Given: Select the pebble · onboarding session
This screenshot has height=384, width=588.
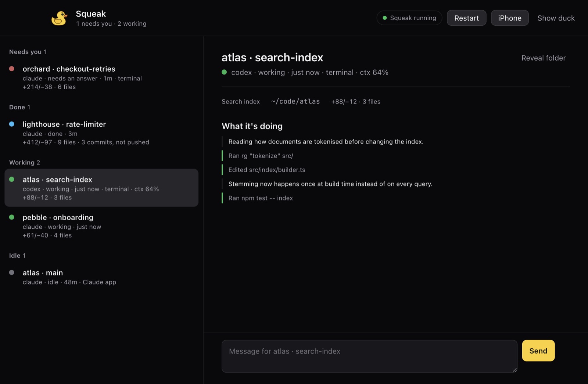Looking at the screenshot, I should tap(101, 226).
